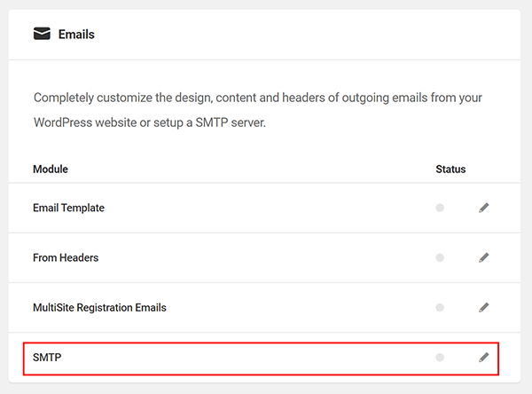This screenshot has height=394, width=532.
Task: Click the text about setup a SMTP server
Action: (150, 122)
